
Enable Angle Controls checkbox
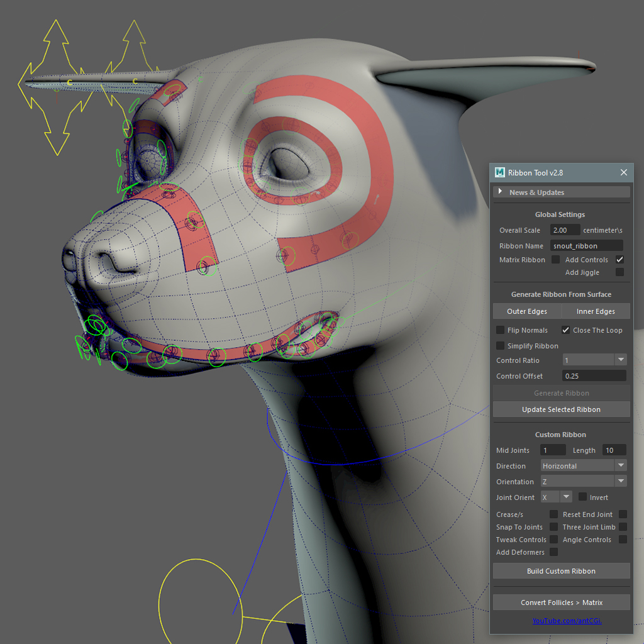tap(623, 539)
